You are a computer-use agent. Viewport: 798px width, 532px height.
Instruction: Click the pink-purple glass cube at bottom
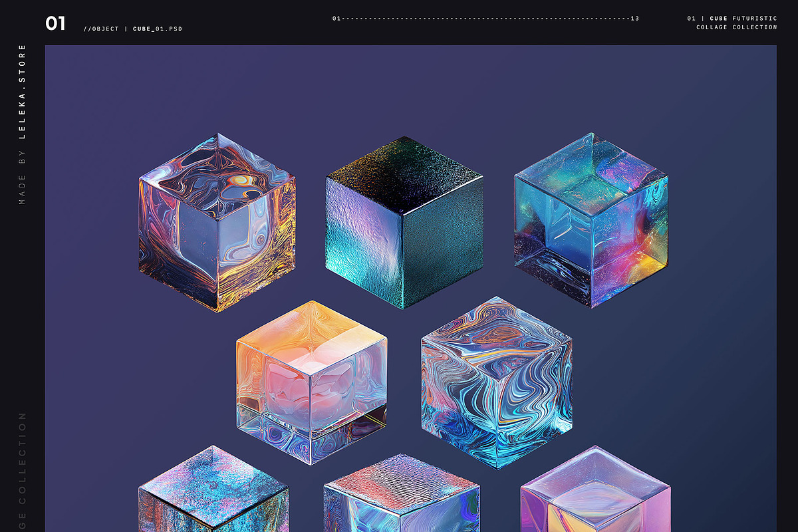coord(596,489)
